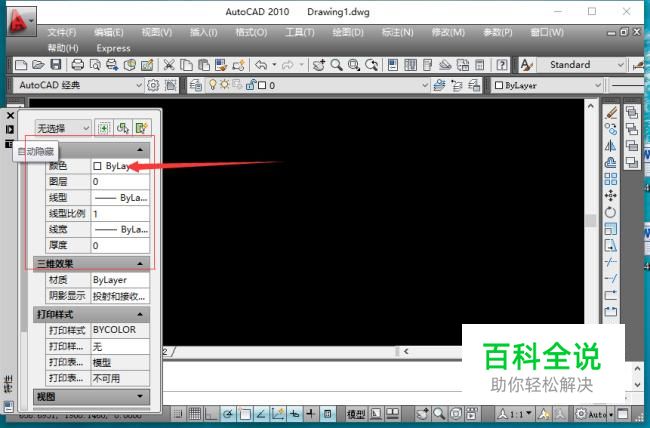Open the 插入(I) menu
Image resolution: width=650 pixels, height=428 pixels.
click(x=204, y=32)
